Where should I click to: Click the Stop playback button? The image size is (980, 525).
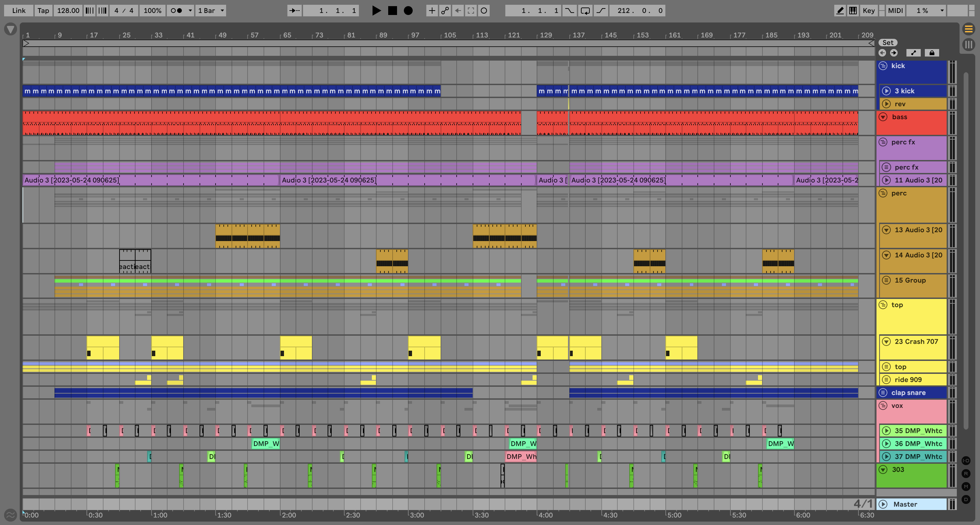pos(392,11)
